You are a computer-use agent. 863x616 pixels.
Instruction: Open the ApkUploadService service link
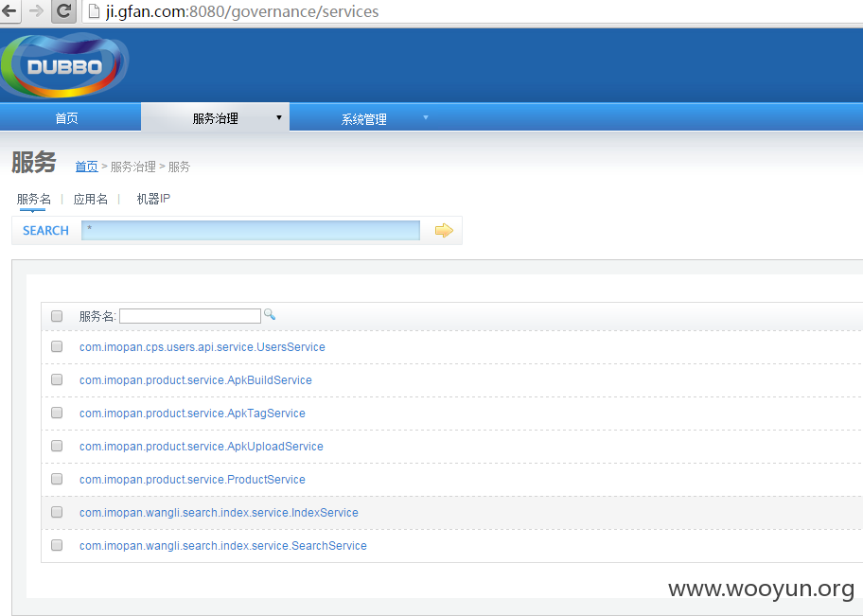(201, 446)
